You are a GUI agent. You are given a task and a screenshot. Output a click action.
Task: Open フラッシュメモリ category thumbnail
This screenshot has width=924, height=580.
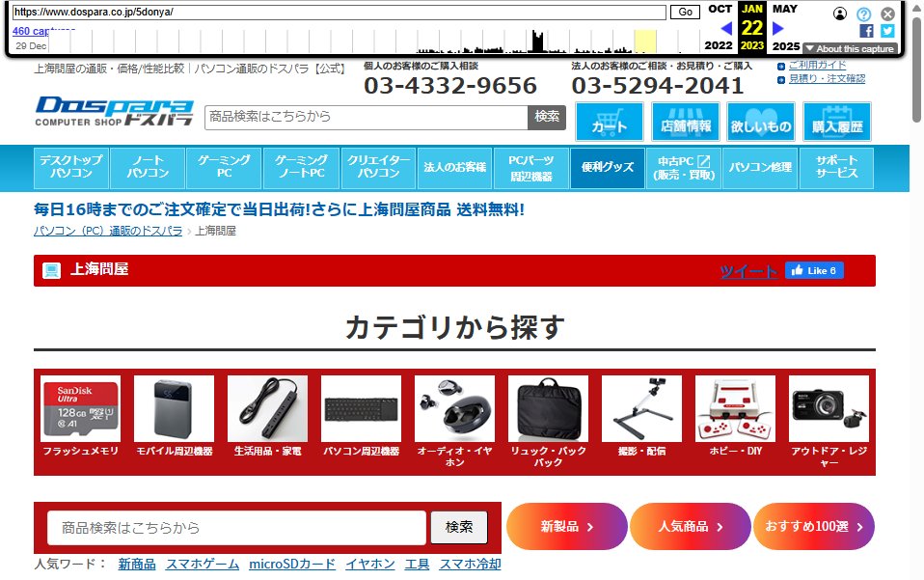pyautogui.click(x=80, y=408)
